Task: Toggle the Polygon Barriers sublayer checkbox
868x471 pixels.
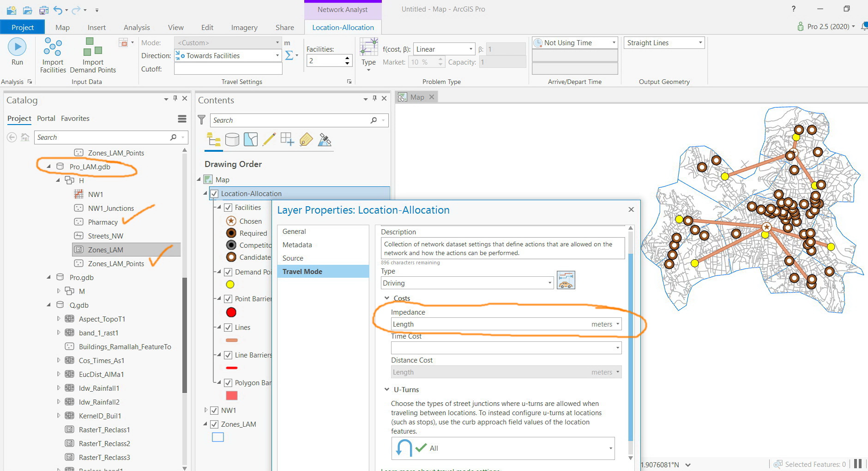Action: tap(228, 383)
